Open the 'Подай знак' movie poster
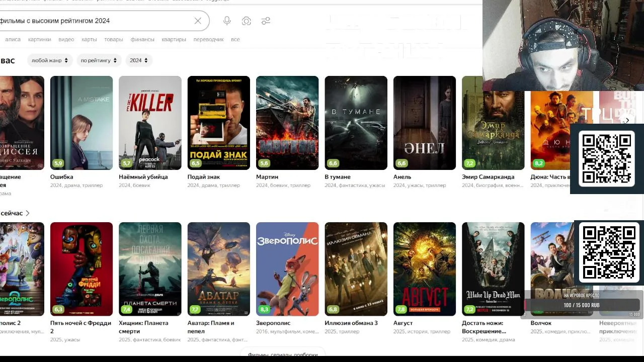Screen dimensions: 644x362 tap(218, 123)
